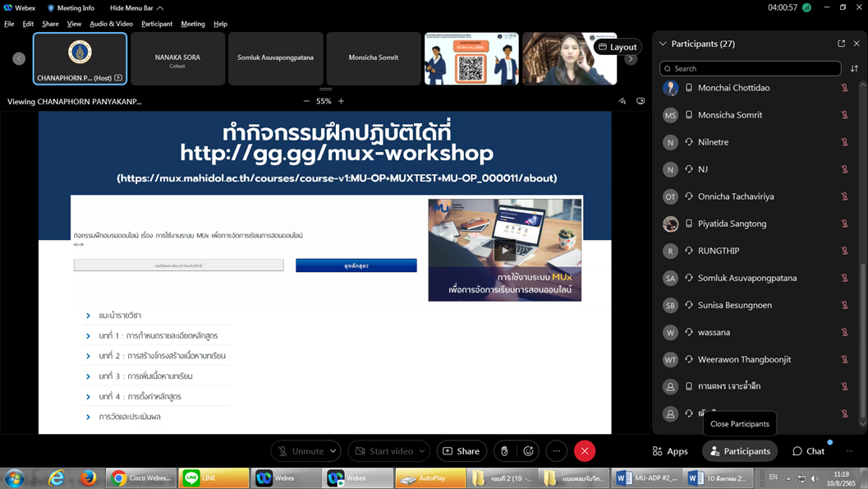This screenshot has height=489, width=868.
Task: Open the Participant menu
Action: (156, 24)
